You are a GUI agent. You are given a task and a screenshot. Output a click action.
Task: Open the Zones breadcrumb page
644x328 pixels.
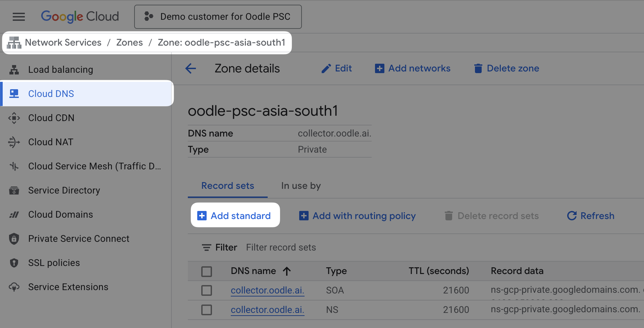pos(129,42)
